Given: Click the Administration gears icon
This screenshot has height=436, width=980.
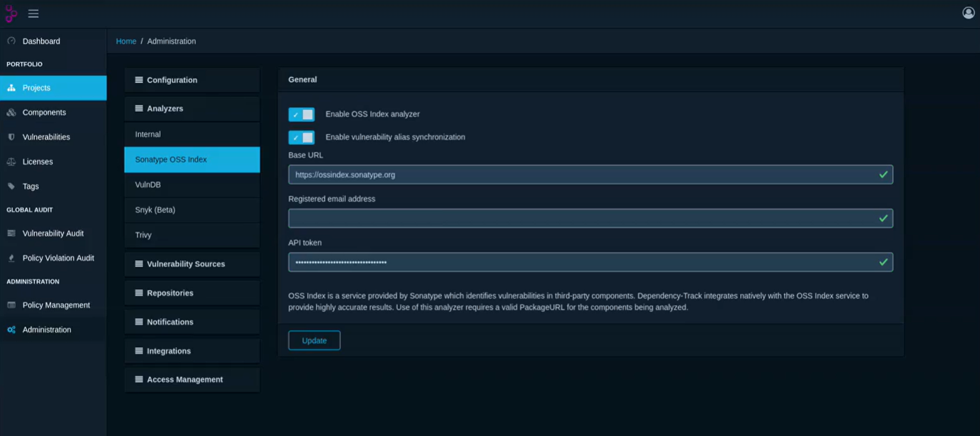Looking at the screenshot, I should (11, 330).
